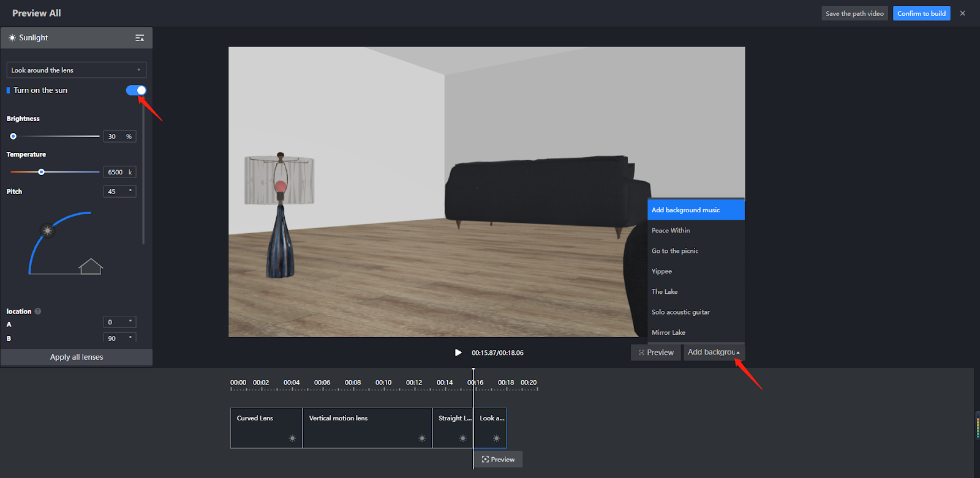Select the Vertical motion lens clip in timeline
Image resolution: width=980 pixels, height=478 pixels.
(367, 428)
